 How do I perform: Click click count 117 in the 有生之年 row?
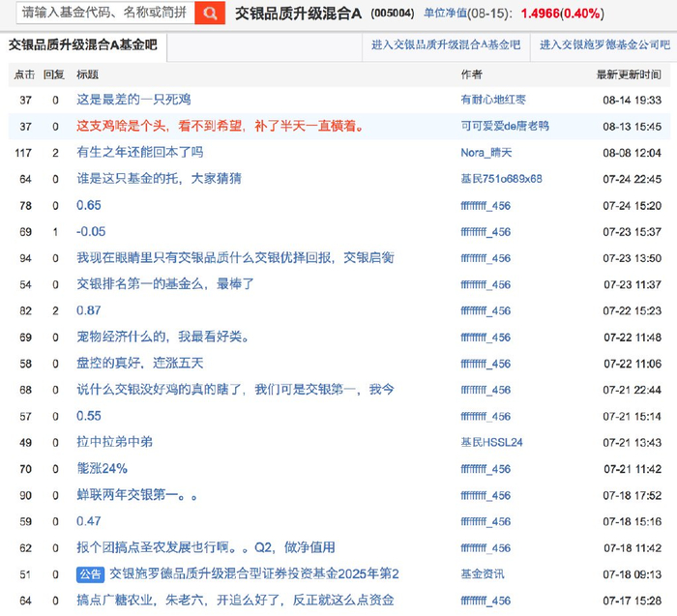(23, 153)
